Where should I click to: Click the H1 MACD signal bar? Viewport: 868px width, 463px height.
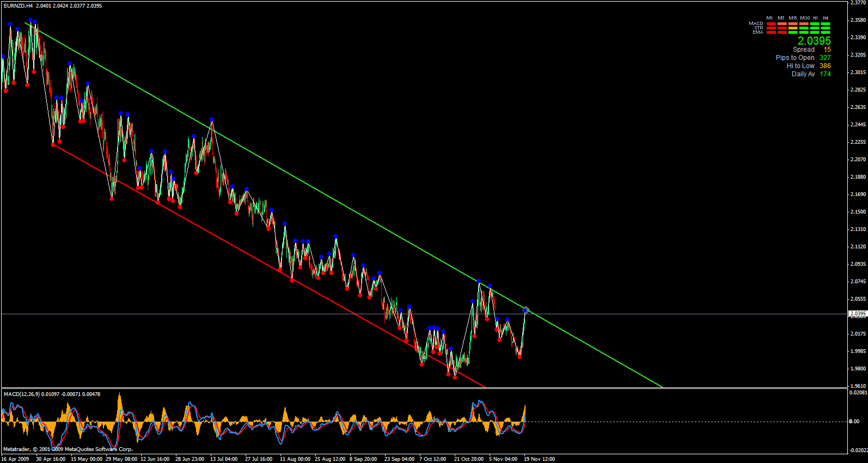pos(815,24)
